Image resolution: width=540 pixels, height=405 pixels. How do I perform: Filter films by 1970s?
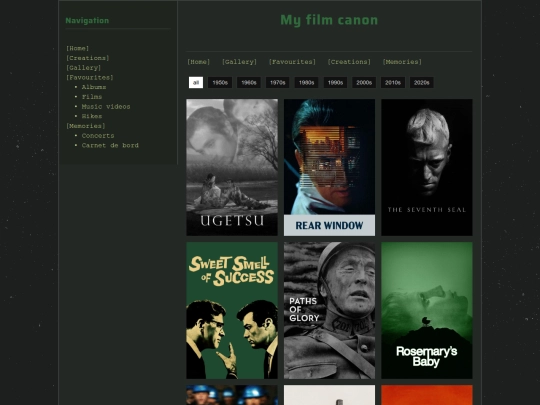[278, 83]
